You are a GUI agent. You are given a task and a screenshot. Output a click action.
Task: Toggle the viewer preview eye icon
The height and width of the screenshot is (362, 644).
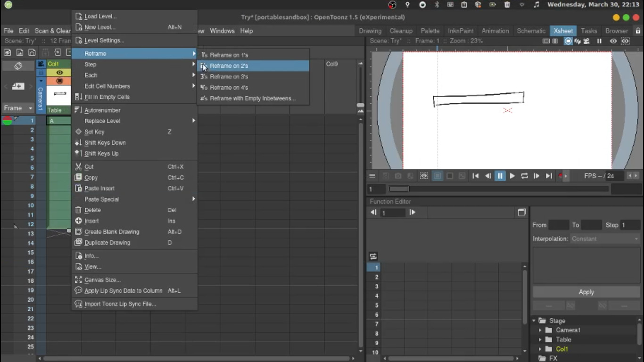[613, 41]
